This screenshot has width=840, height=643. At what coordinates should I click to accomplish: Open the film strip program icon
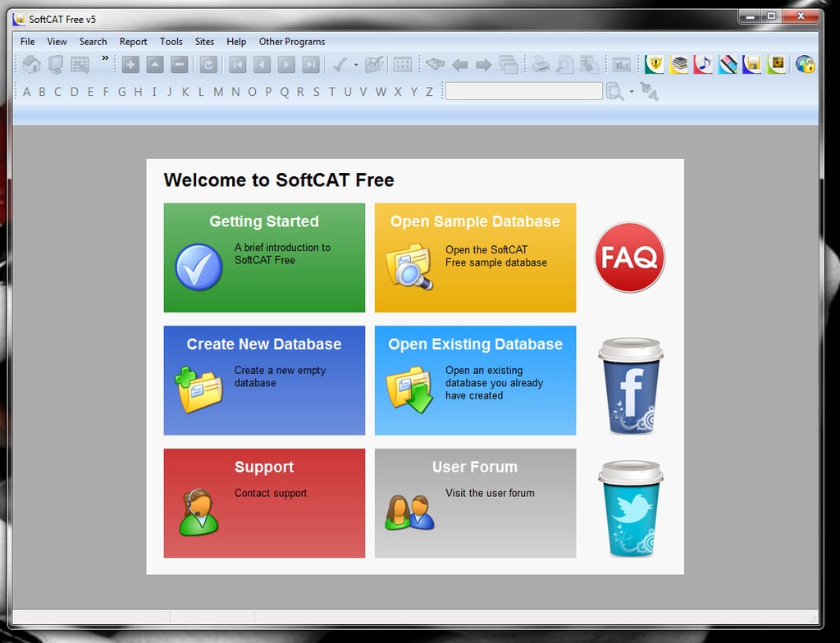(728, 64)
